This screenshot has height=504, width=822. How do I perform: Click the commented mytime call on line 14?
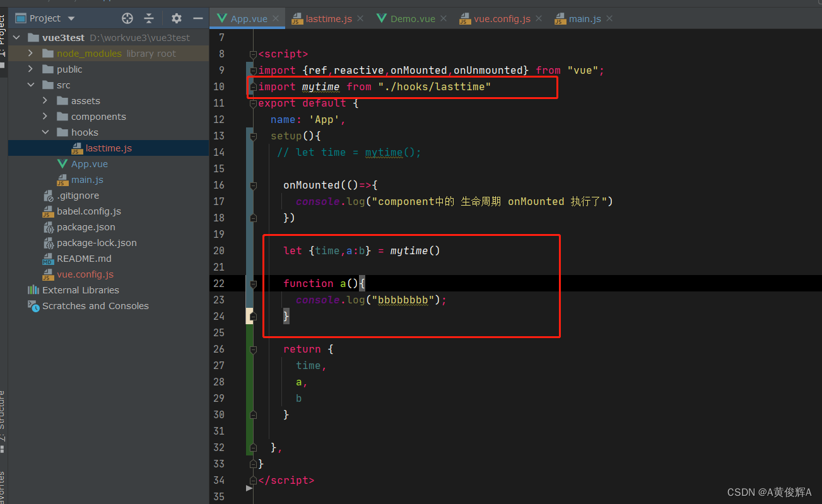[x=392, y=152]
